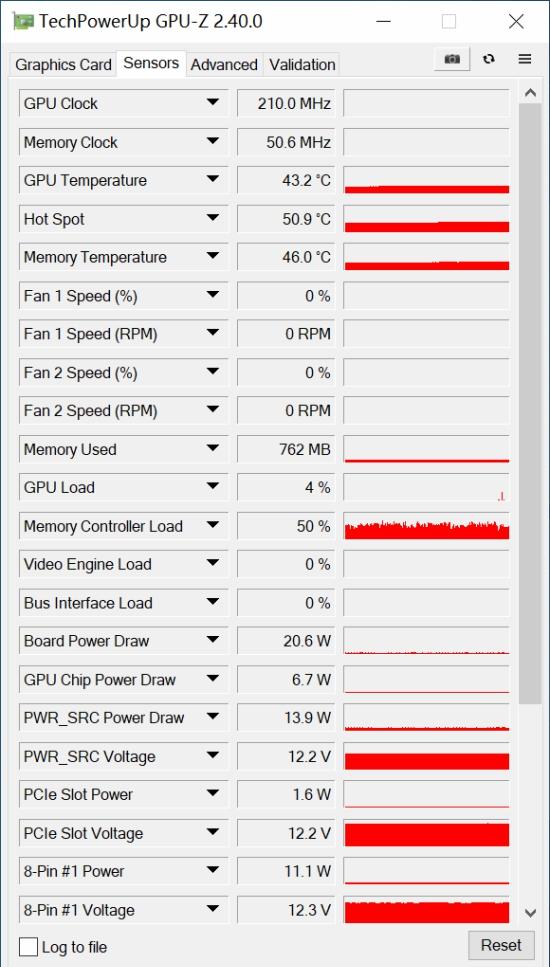Screen dimensions: 550x967
Task: Expand the Hot Spot dropdown arrow
Action: [213, 218]
